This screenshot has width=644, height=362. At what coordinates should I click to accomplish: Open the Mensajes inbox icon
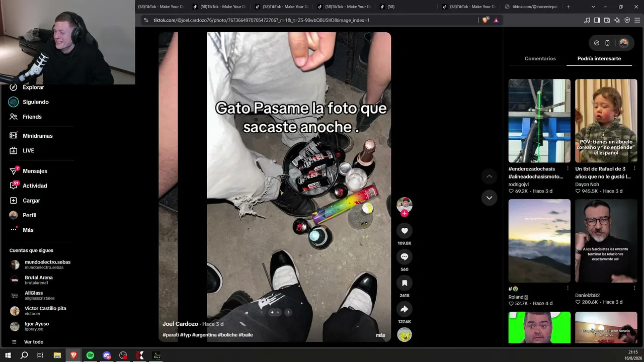[x=14, y=171]
